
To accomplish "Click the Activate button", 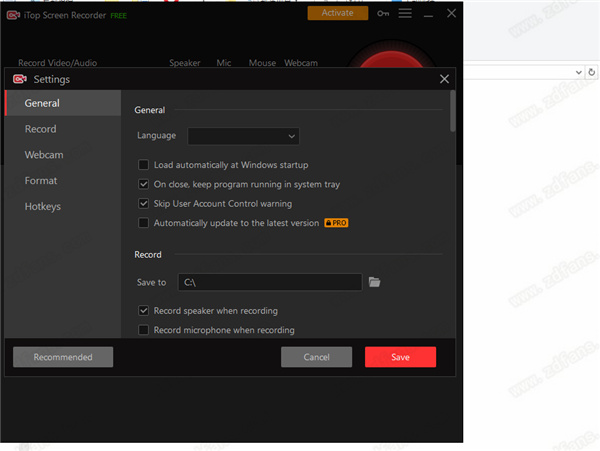I will 338,13.
